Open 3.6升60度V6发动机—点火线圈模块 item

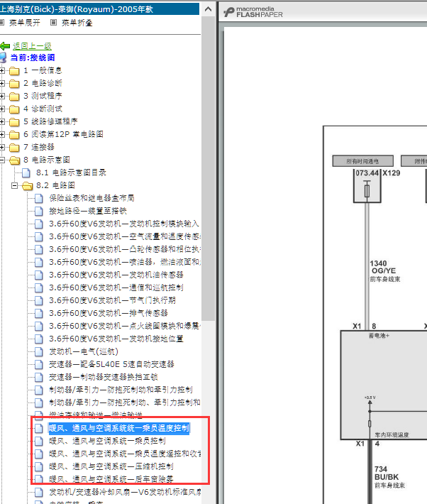(125, 326)
